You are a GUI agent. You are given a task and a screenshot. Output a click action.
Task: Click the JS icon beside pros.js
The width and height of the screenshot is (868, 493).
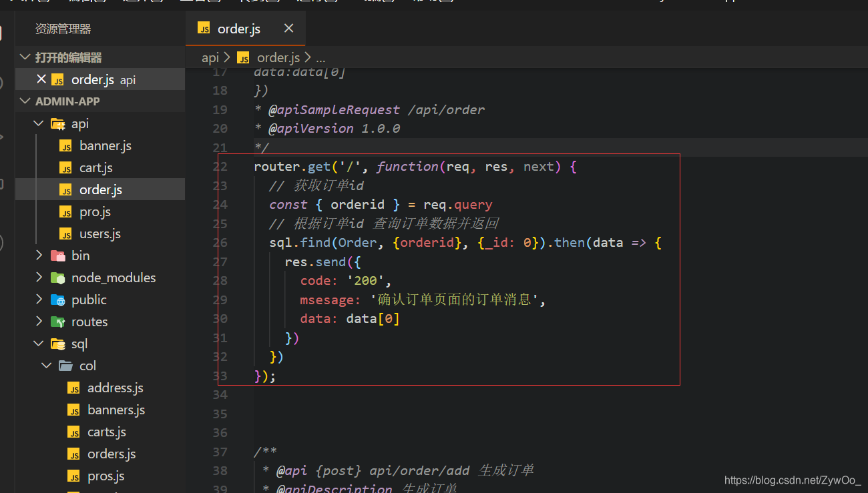coord(74,476)
